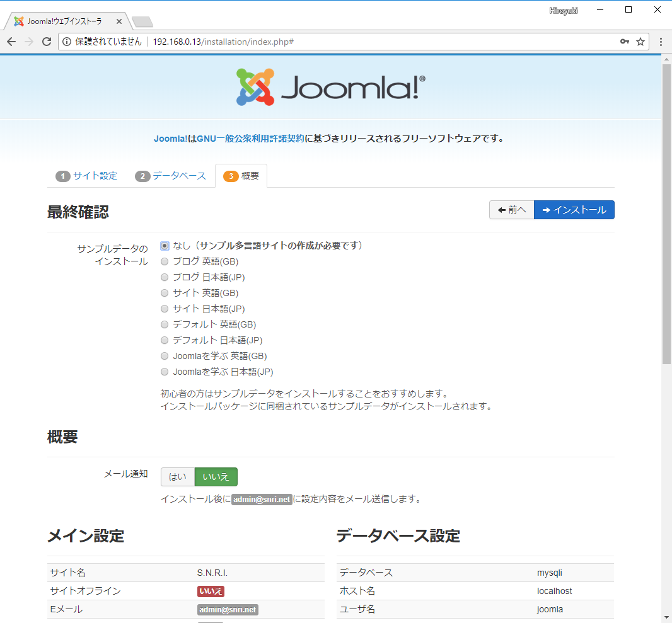Start setup with the インストール button
672x623 pixels.
point(574,210)
